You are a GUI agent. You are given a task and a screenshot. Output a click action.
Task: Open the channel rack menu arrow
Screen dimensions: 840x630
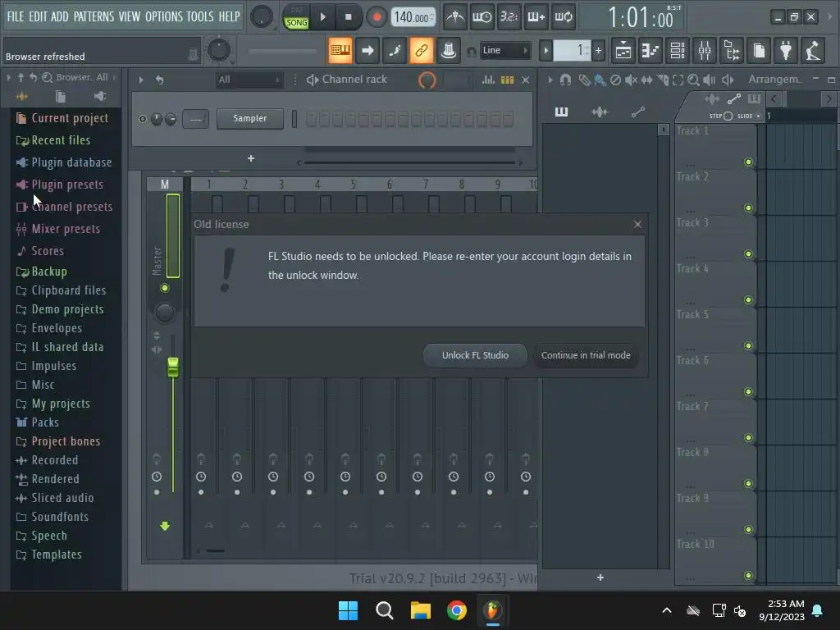(141, 80)
